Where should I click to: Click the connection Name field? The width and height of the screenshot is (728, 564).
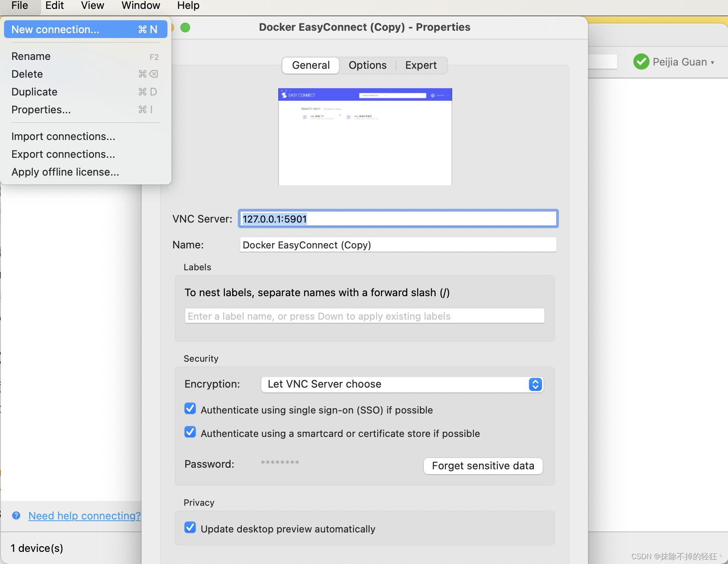(x=398, y=245)
